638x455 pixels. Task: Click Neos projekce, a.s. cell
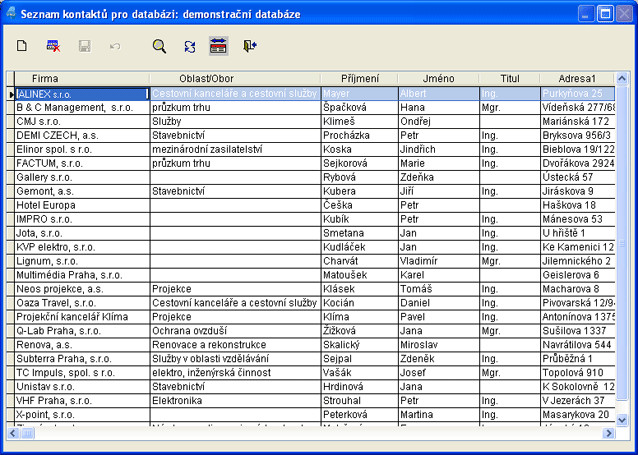coord(82,289)
